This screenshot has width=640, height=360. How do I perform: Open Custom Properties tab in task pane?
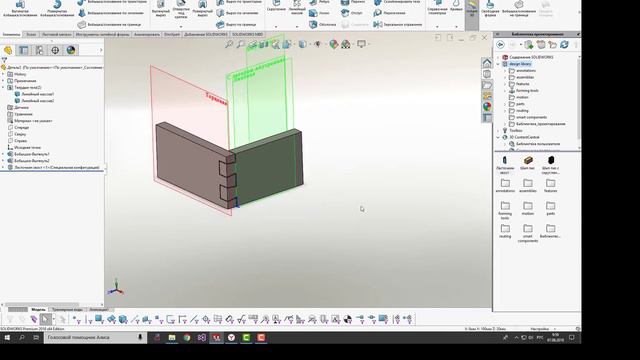(487, 118)
